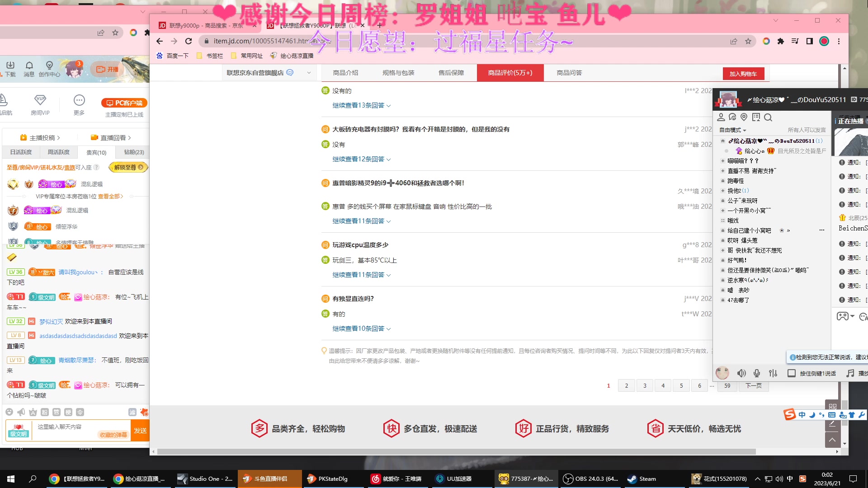Open the 自由模式 dropdown in YY panel
This screenshot has height=488, width=868.
pyautogui.click(x=732, y=130)
